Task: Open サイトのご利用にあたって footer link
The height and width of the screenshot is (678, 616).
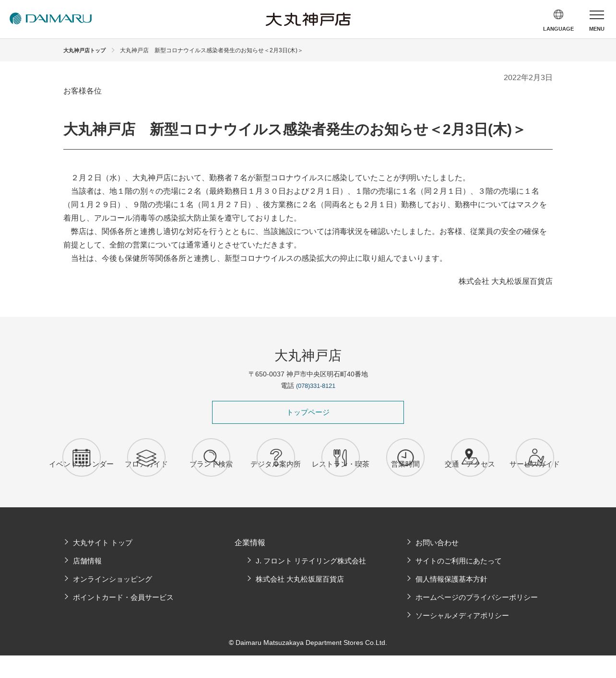Action: click(x=459, y=561)
